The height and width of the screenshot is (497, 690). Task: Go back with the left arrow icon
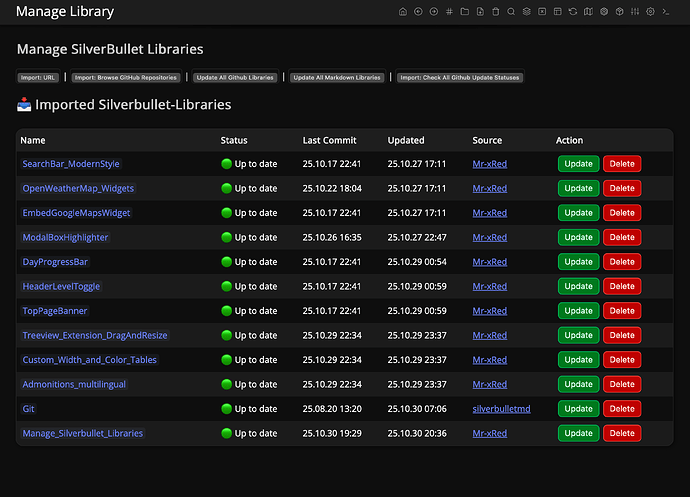click(418, 12)
